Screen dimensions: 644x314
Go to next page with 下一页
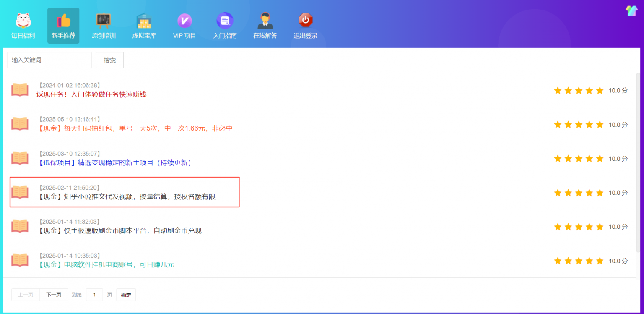point(54,295)
